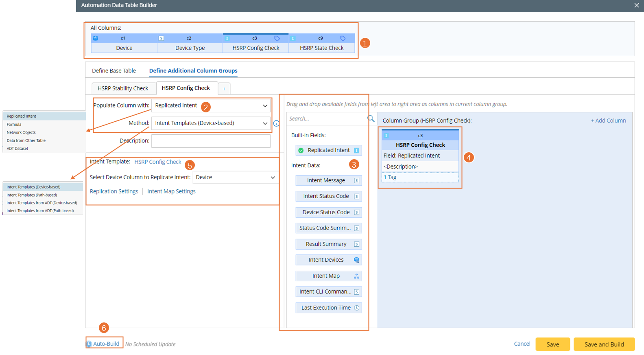
Task: Open the Auto-Build schedule link
Action: pos(106,344)
